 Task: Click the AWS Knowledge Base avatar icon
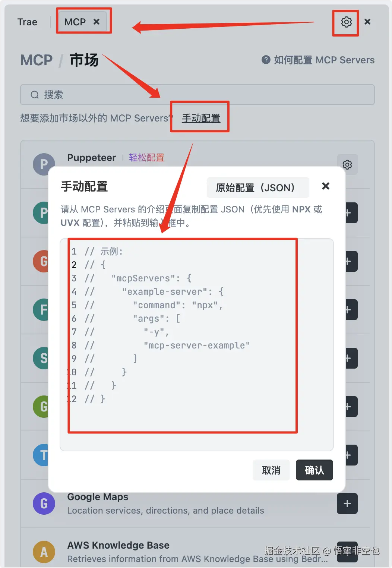pyautogui.click(x=44, y=552)
